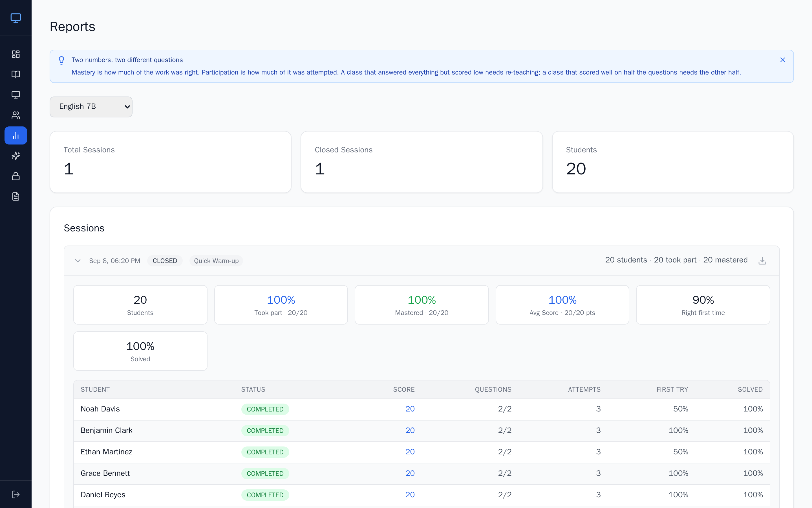The image size is (812, 508).
Task: Click the Students count card showing 20
Action: click(673, 162)
